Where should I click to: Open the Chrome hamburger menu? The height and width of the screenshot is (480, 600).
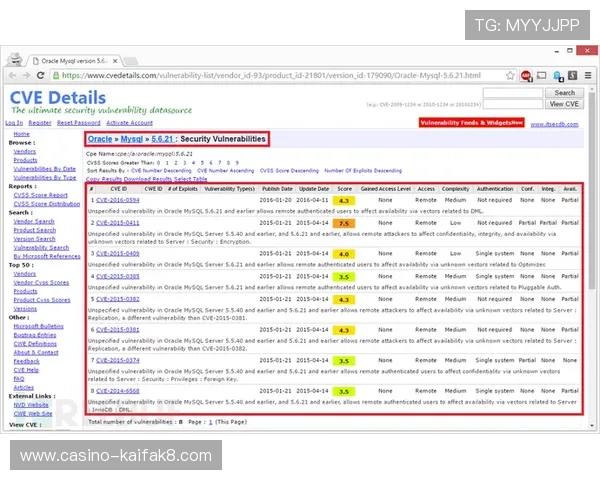pos(588,75)
